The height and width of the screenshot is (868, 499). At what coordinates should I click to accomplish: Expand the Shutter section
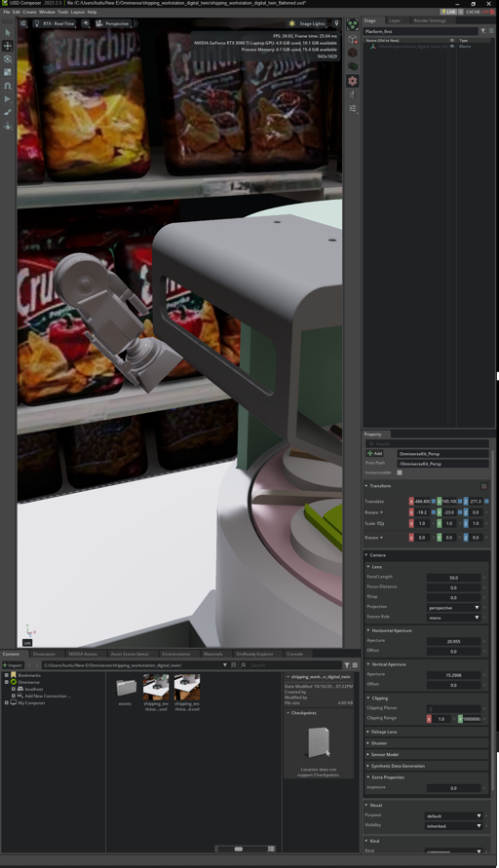click(427, 743)
